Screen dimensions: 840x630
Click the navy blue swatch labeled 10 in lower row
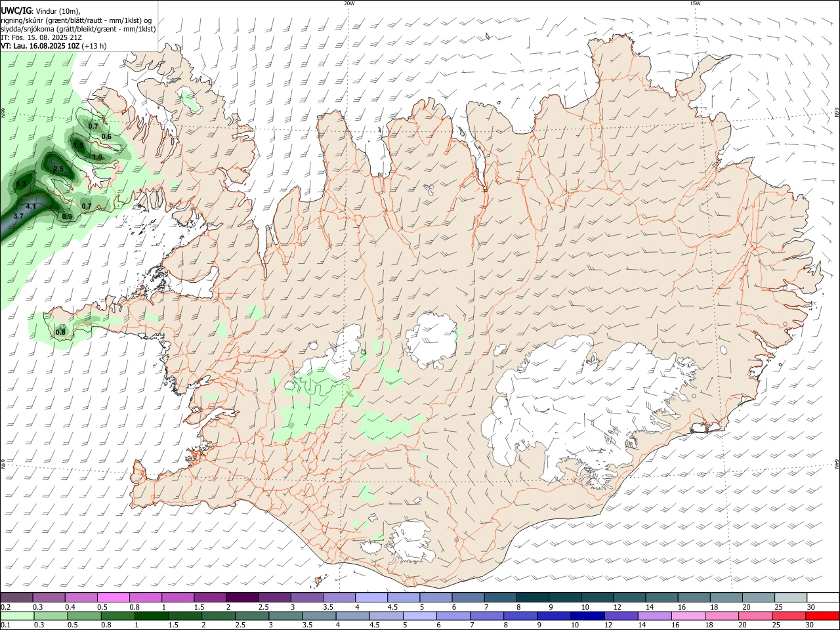click(587, 616)
